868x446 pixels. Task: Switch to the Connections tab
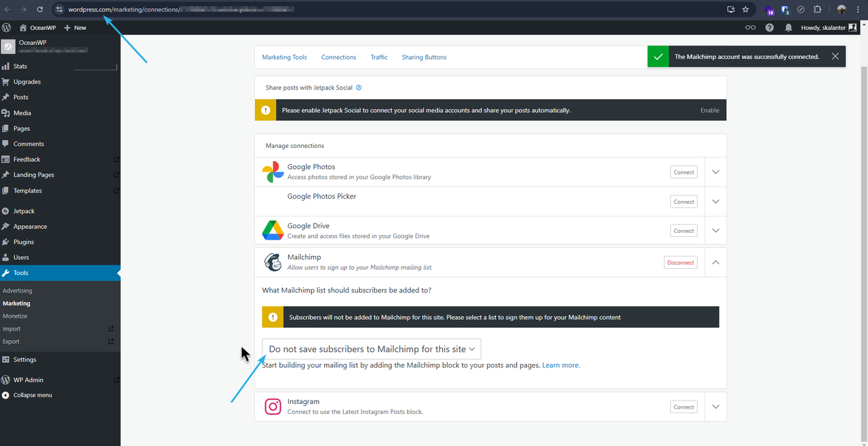coord(338,58)
